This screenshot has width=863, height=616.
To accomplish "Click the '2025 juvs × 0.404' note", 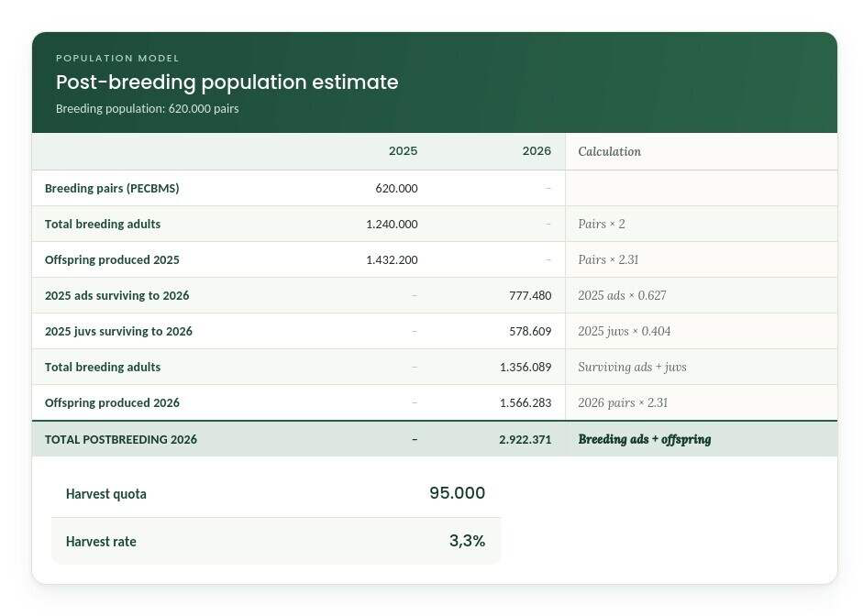I will [x=625, y=331].
